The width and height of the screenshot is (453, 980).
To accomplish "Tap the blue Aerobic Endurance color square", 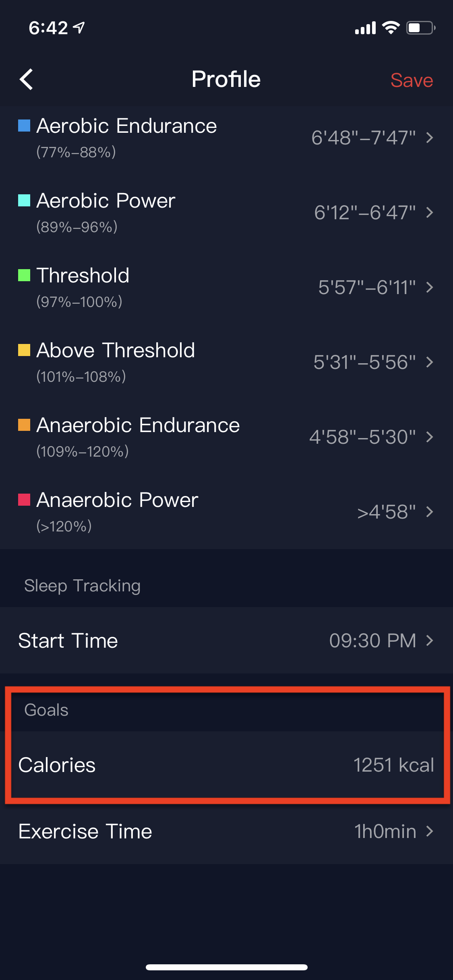I will point(24,126).
